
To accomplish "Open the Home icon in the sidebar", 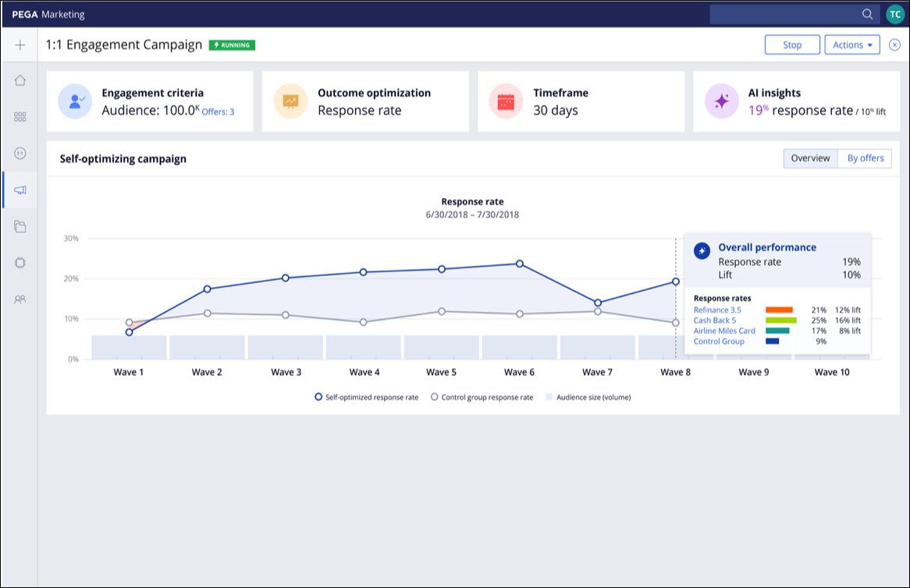I will pos(20,80).
